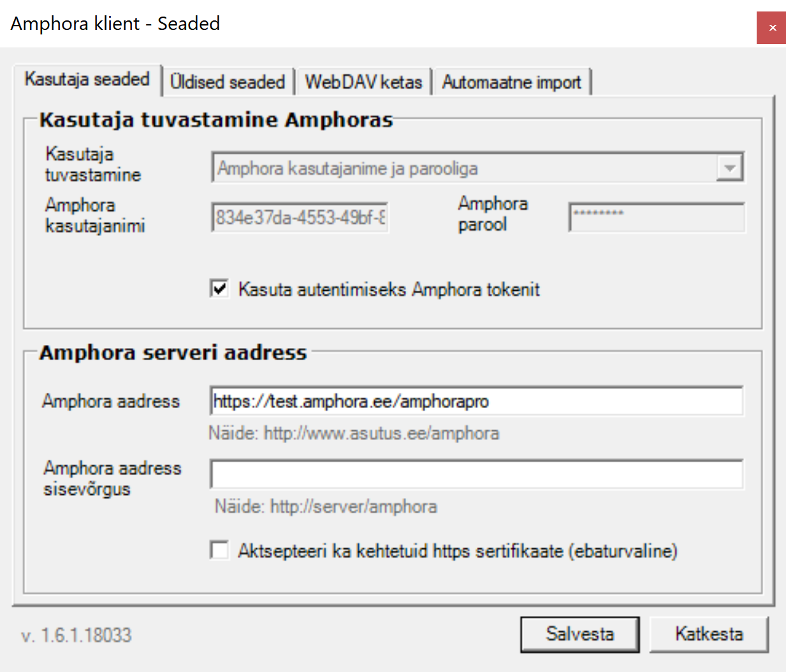This screenshot has height=672, width=786.
Task: Click the version number v. 1.6.1.18033
Action: 76,636
